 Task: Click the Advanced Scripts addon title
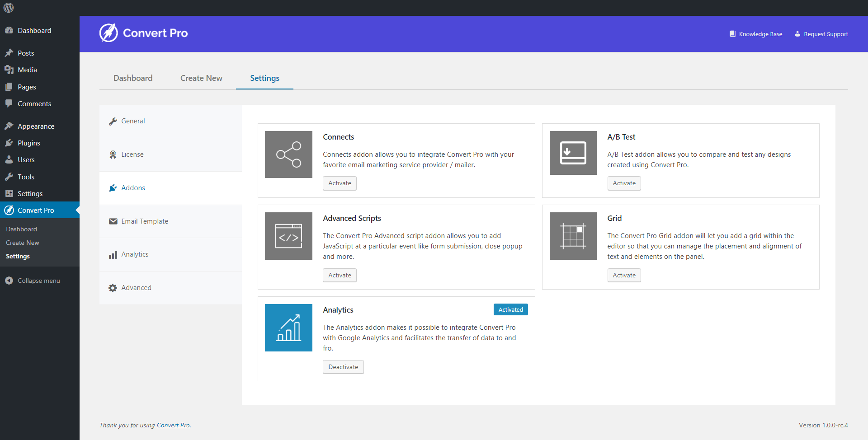coord(352,218)
